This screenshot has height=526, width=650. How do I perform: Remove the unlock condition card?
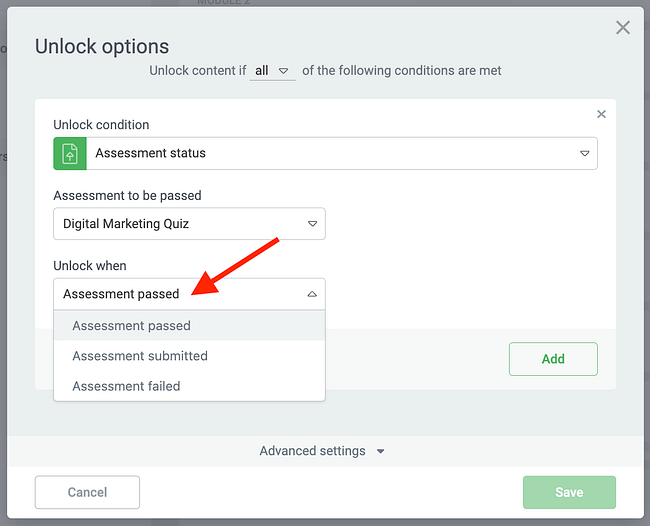pos(601,114)
